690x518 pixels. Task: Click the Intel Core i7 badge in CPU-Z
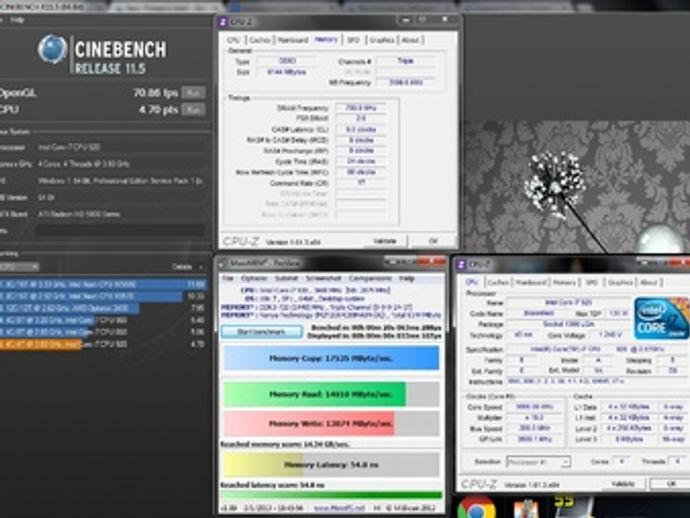tap(661, 319)
